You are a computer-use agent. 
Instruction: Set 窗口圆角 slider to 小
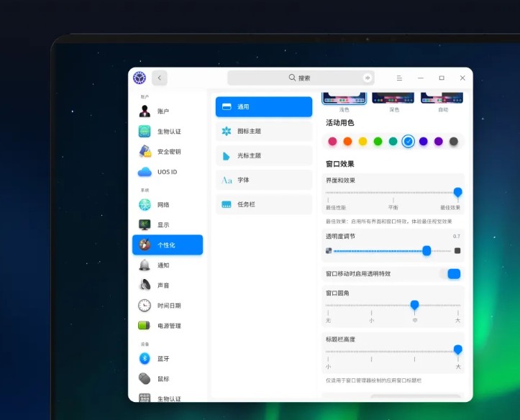[371, 306]
